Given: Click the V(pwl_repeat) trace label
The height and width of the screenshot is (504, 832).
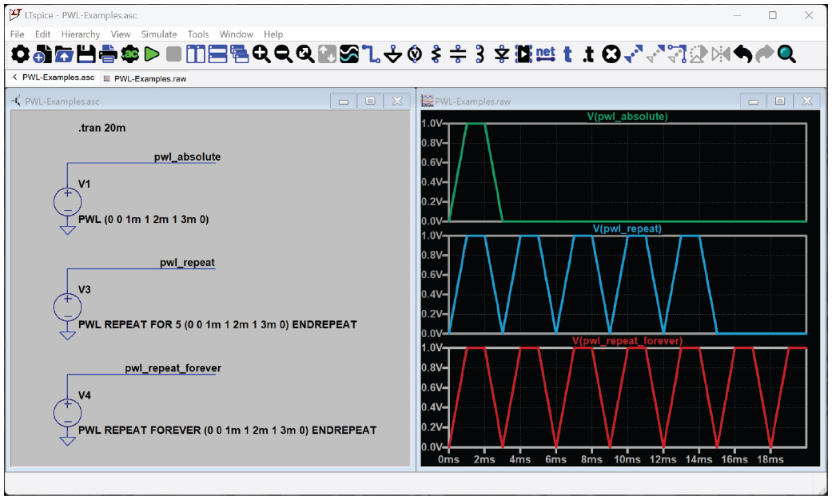Looking at the screenshot, I should coord(627,228).
